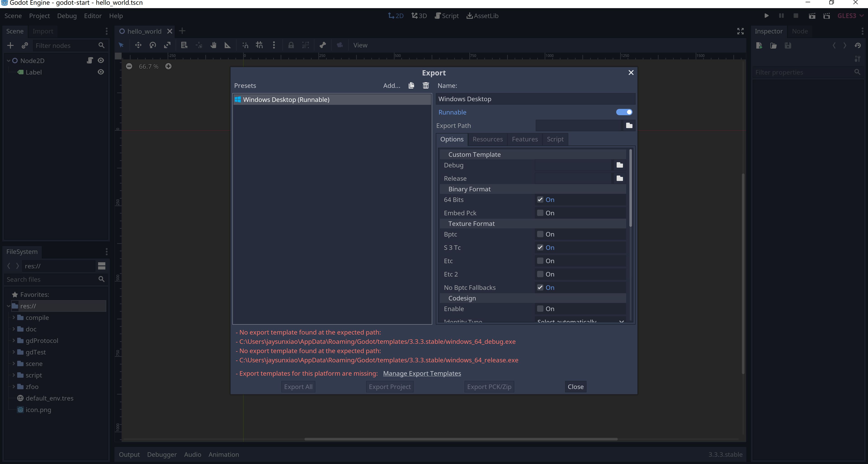Viewport: 868px width, 464px height.
Task: Switch to the Resources tab
Action: (x=488, y=139)
